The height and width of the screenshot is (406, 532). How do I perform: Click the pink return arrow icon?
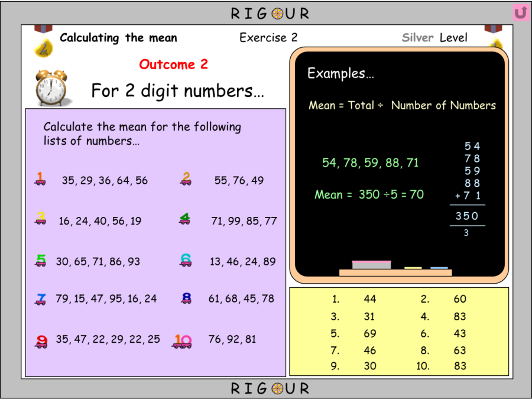click(520, 12)
